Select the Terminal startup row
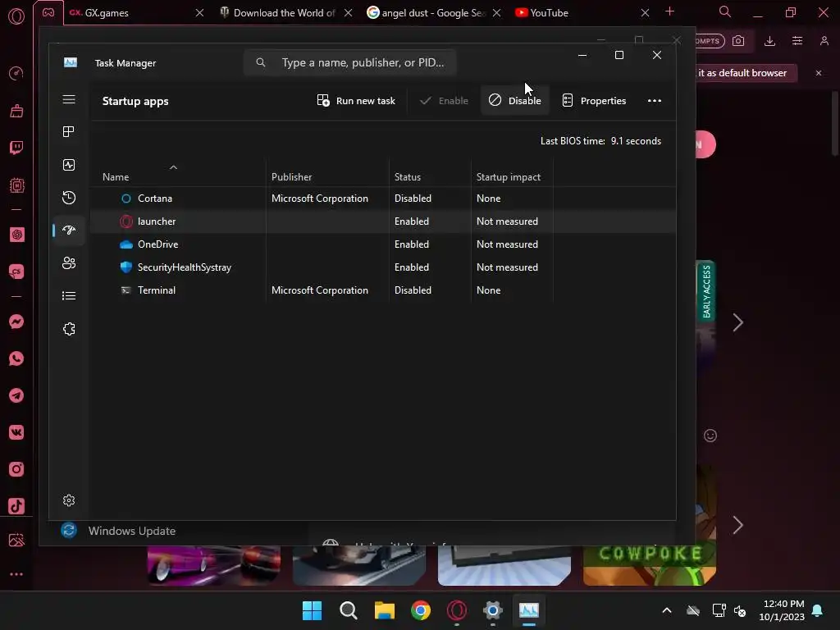The image size is (840, 630). coord(382,290)
